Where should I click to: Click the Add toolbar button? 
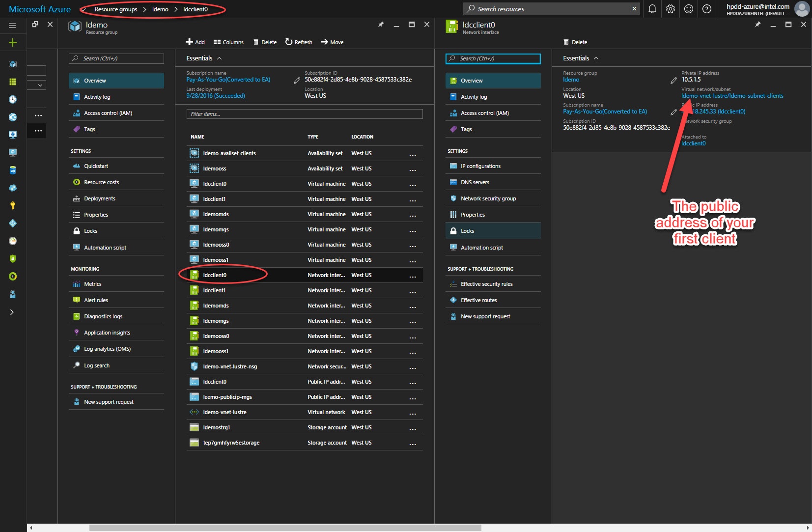tap(195, 42)
